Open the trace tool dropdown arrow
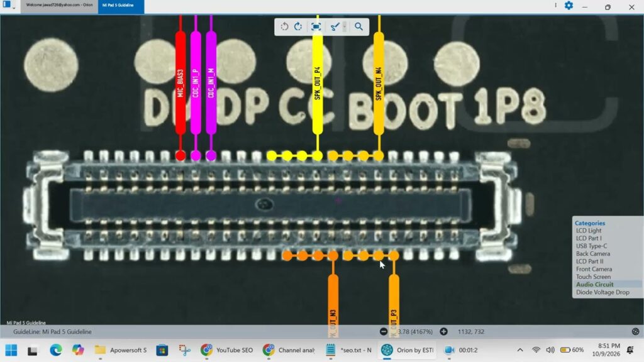Image resolution: width=644 pixels, height=362 pixels. point(345,26)
